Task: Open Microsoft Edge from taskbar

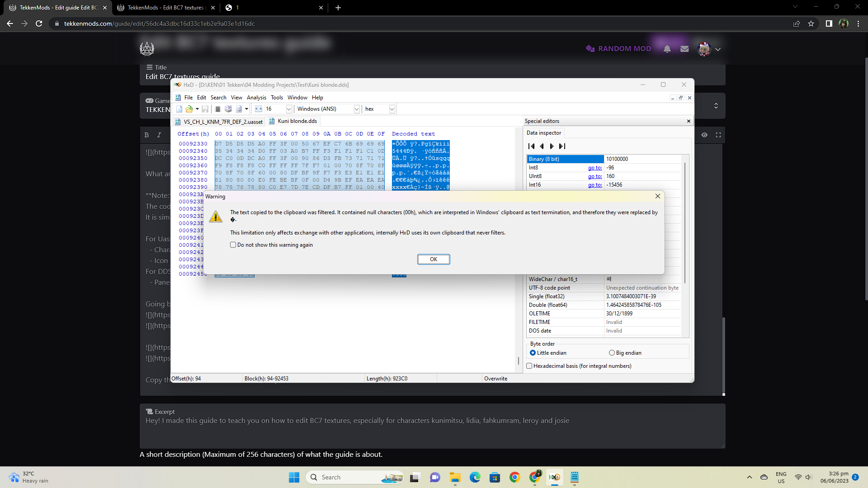Action: (x=475, y=477)
